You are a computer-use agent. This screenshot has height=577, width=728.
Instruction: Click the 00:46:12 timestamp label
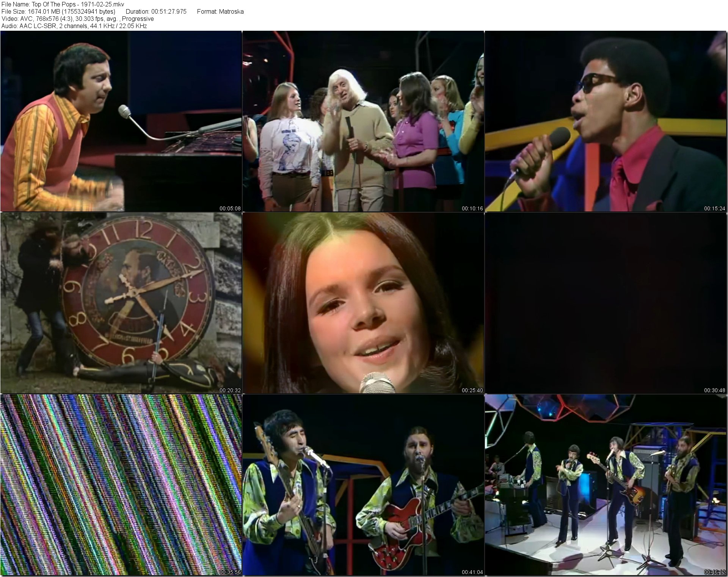[x=714, y=572]
